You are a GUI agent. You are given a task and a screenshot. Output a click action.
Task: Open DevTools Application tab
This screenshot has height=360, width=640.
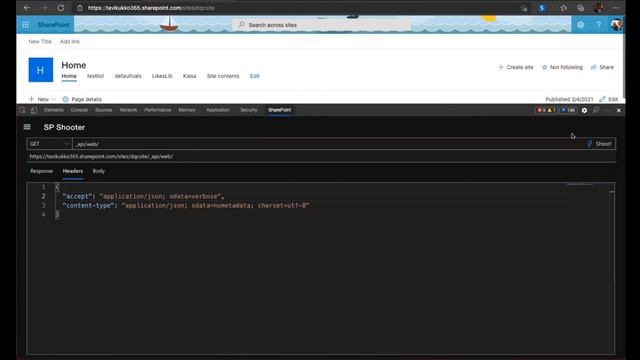[218, 110]
